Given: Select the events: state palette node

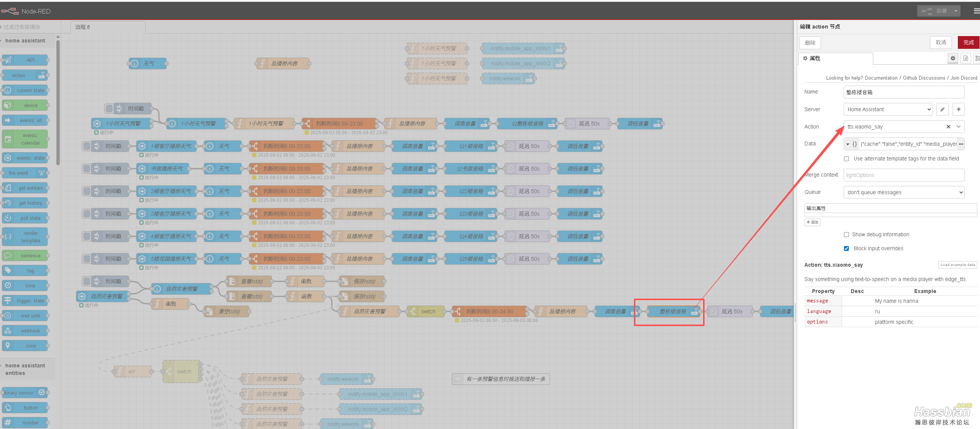Looking at the screenshot, I should (x=25, y=158).
